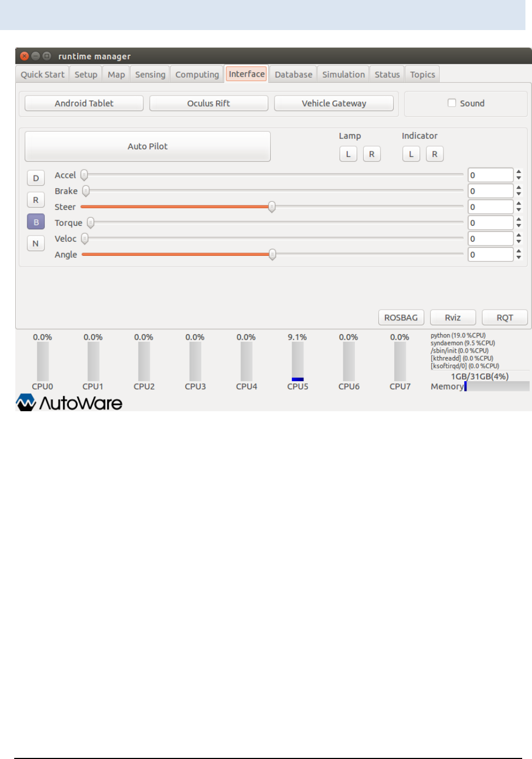The image size is (532, 759).
Task: Select the N gear button
Action: coord(36,244)
